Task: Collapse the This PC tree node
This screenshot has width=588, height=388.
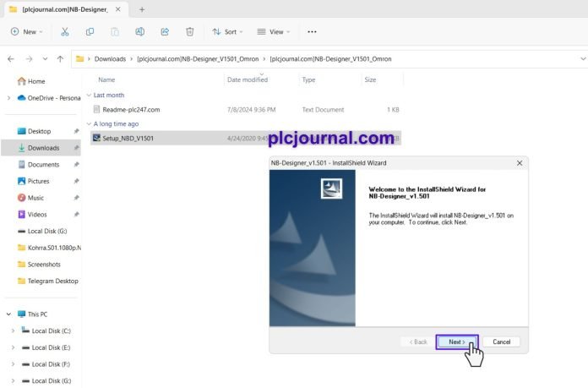Action: [8, 314]
